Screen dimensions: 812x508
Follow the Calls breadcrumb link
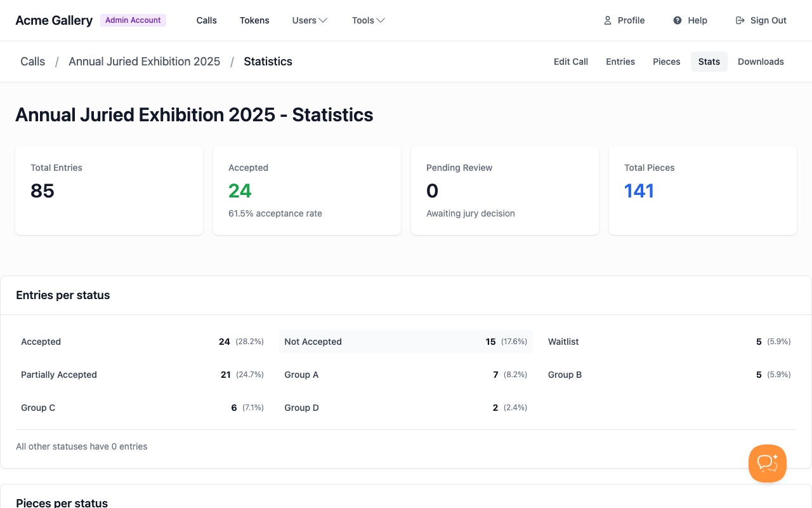pyautogui.click(x=32, y=61)
